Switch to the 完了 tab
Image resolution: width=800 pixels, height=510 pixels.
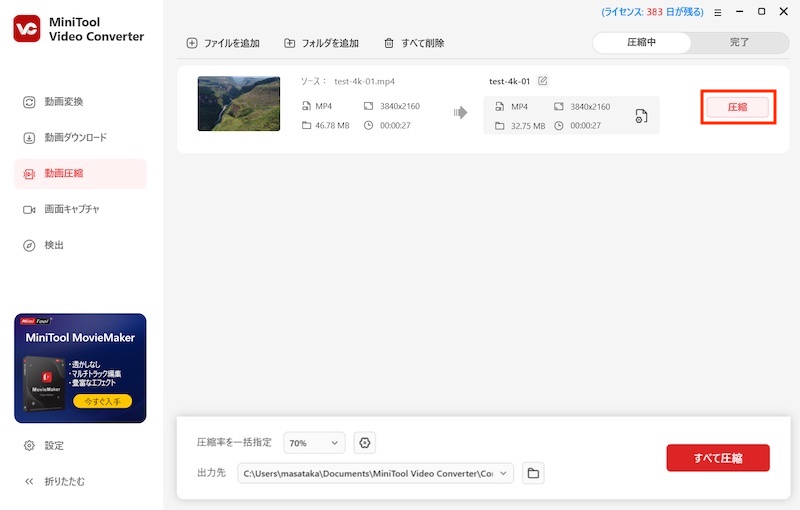[x=739, y=43]
